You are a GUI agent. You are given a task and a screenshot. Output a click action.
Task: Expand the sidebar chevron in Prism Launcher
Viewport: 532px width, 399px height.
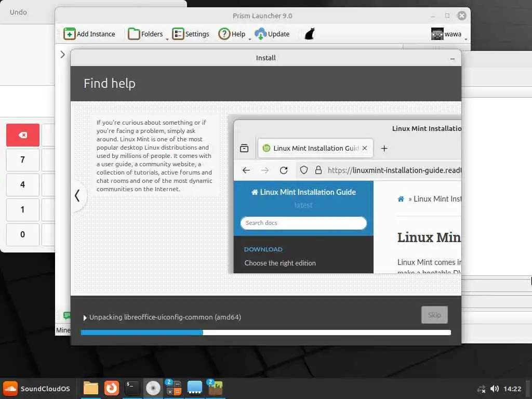click(62, 55)
